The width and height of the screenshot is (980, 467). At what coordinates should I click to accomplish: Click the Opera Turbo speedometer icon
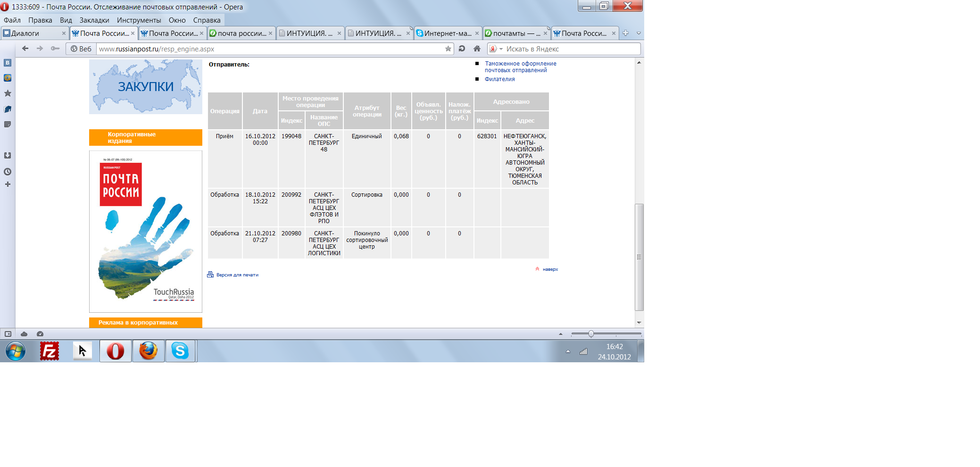40,334
